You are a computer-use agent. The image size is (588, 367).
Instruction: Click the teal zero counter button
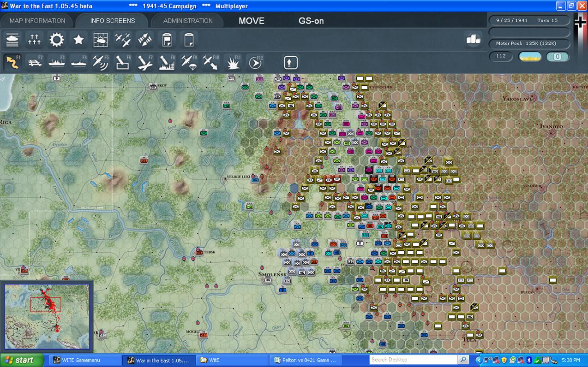pos(557,56)
